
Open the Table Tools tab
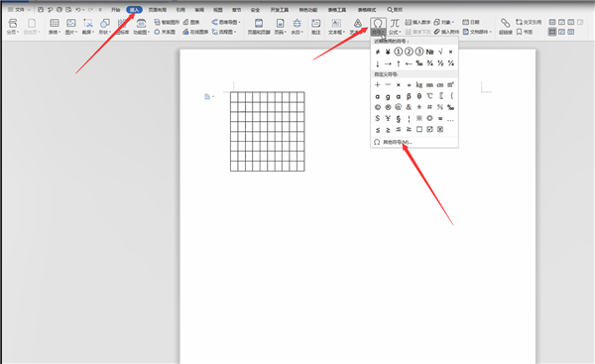click(x=337, y=10)
